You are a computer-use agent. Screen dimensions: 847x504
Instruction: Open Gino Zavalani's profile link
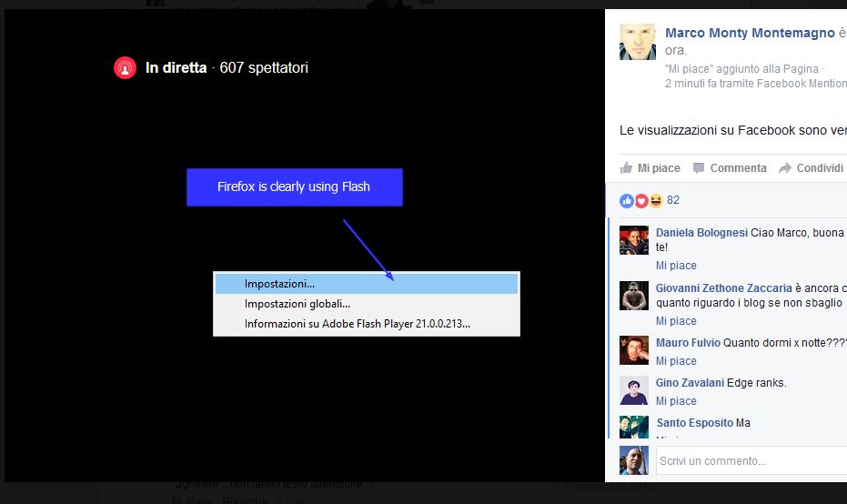click(690, 382)
